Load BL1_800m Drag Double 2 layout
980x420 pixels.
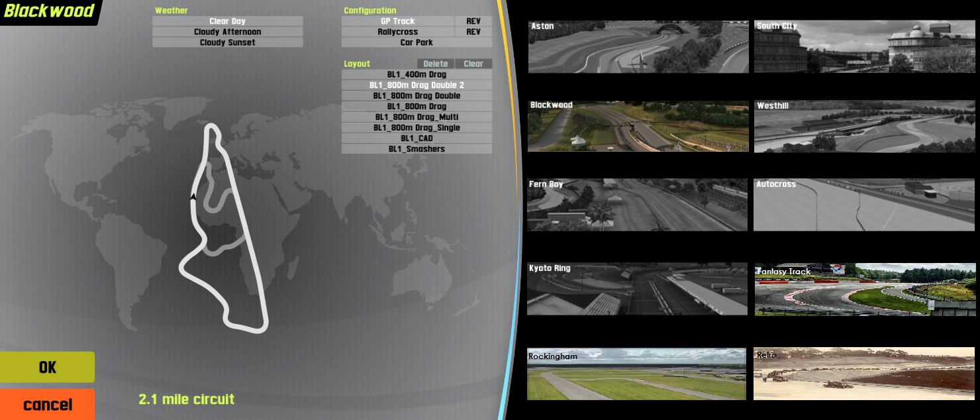pyautogui.click(x=417, y=85)
